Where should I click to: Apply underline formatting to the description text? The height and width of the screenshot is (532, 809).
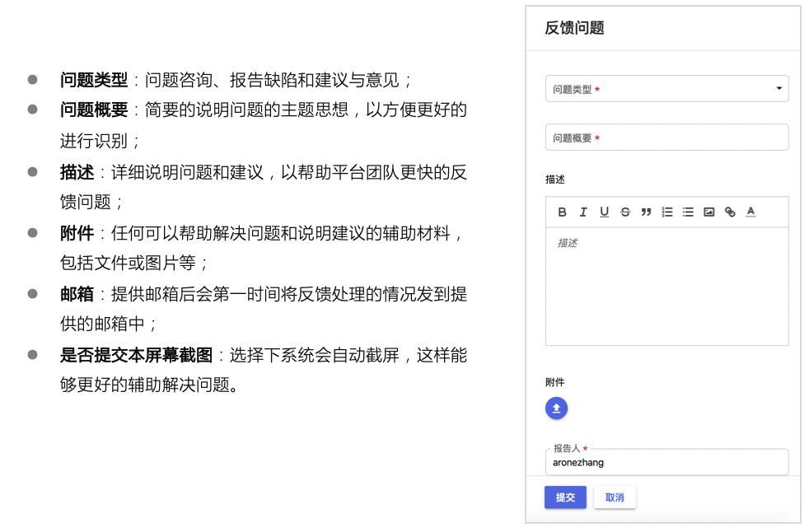click(x=604, y=212)
